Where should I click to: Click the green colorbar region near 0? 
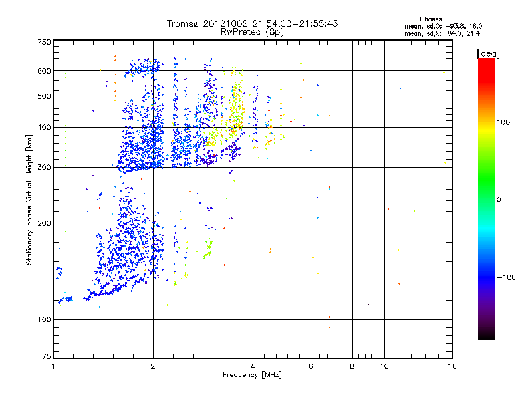pos(487,199)
